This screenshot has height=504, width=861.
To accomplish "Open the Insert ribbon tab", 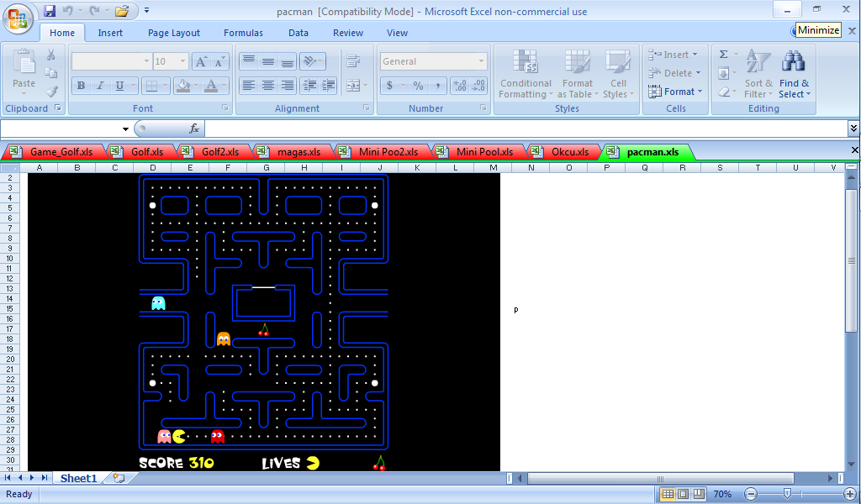I will pos(110,33).
